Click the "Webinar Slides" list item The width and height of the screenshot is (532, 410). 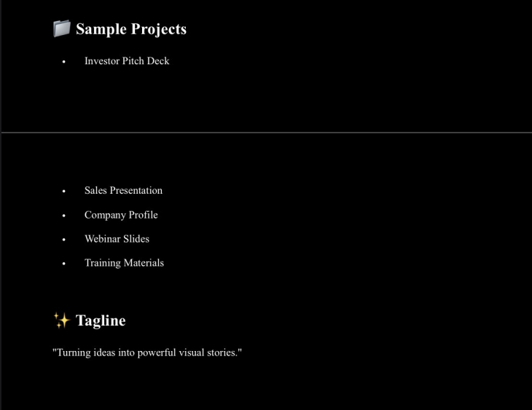coord(117,239)
